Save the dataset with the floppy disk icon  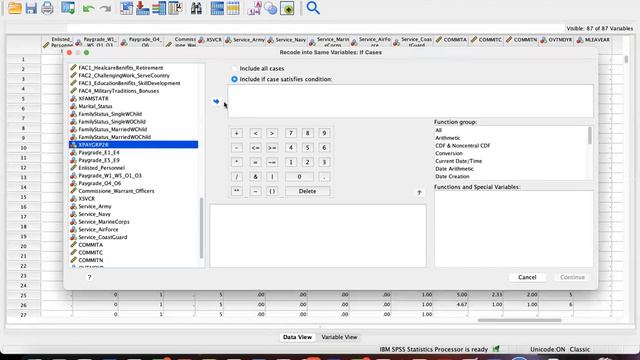(31, 8)
